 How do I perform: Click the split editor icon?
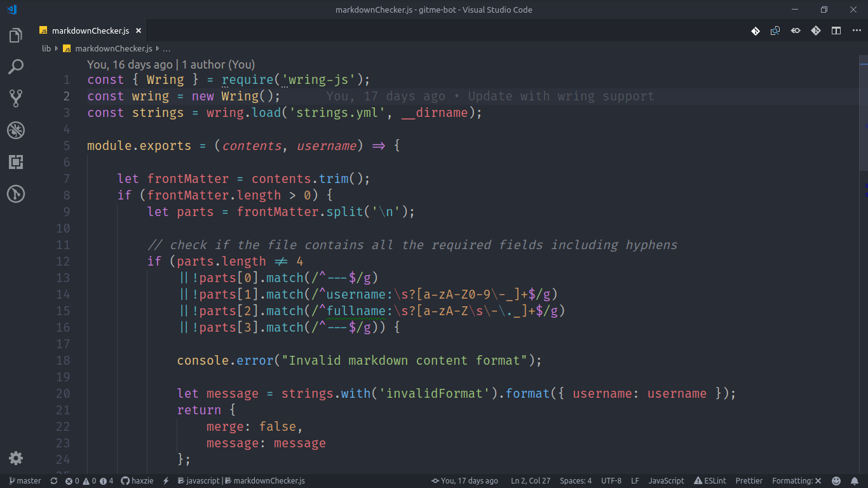click(836, 30)
